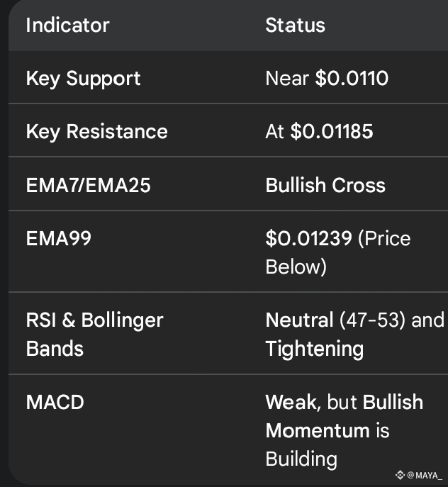Click the word Tightening
Image resolution: width=448 pixels, height=487 pixels.
[314, 349]
